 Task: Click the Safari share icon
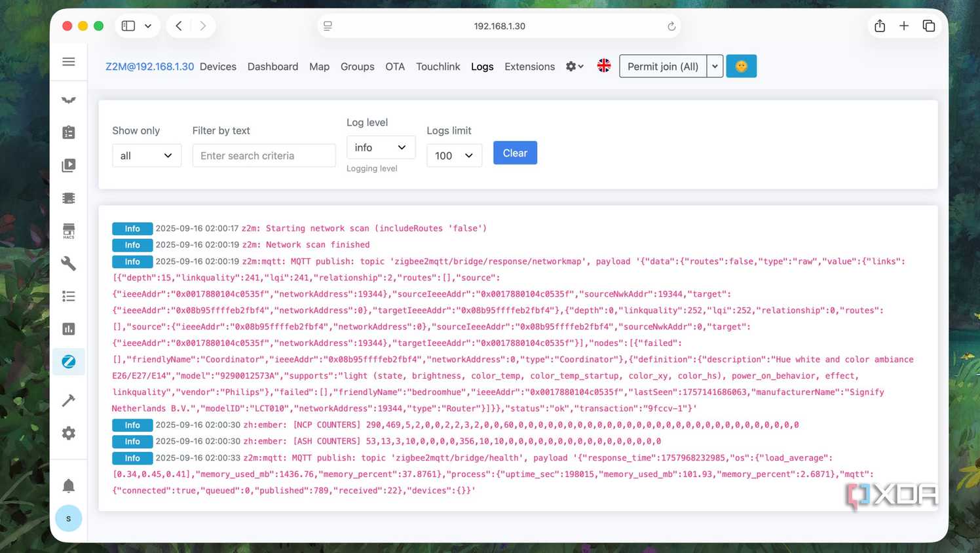880,26
